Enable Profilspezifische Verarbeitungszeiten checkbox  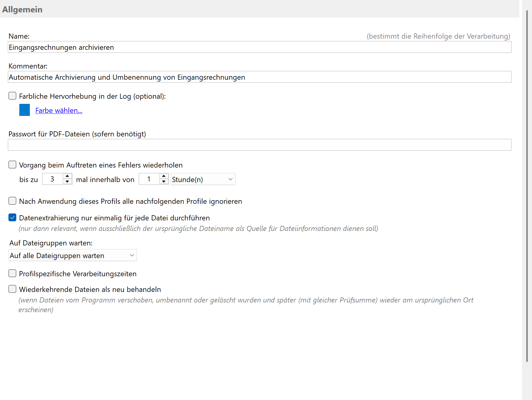click(12, 274)
